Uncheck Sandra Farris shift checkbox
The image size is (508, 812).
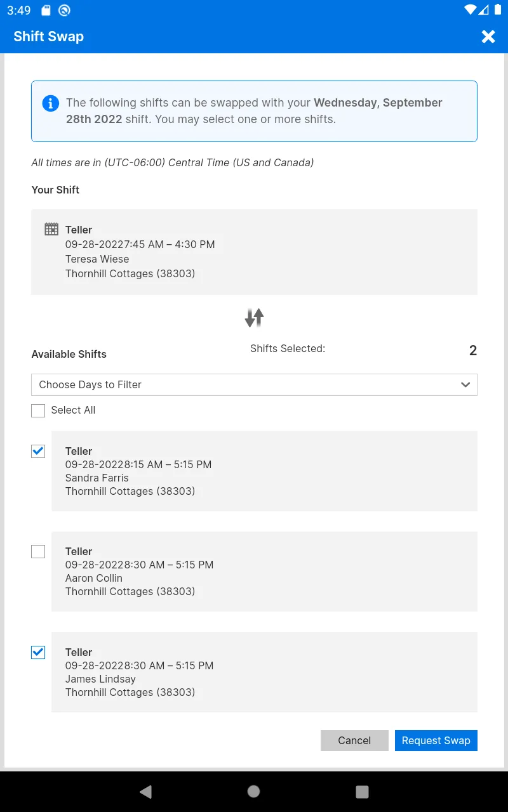38,451
